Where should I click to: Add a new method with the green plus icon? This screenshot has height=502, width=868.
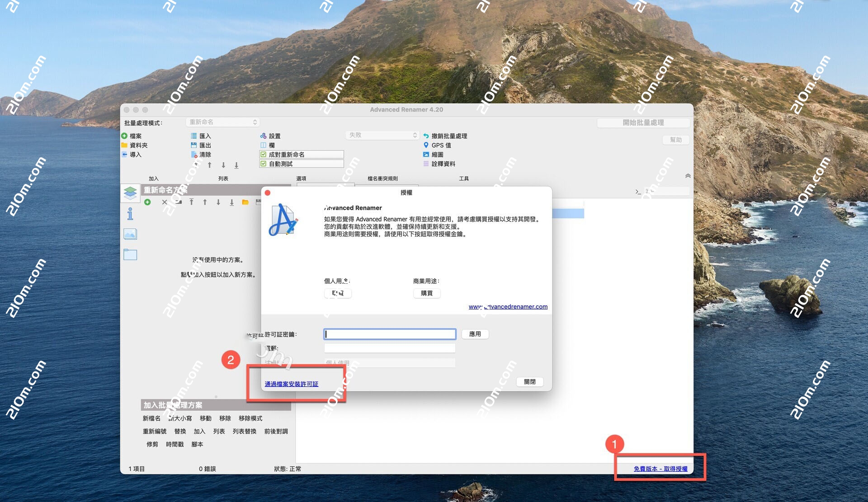tap(148, 202)
